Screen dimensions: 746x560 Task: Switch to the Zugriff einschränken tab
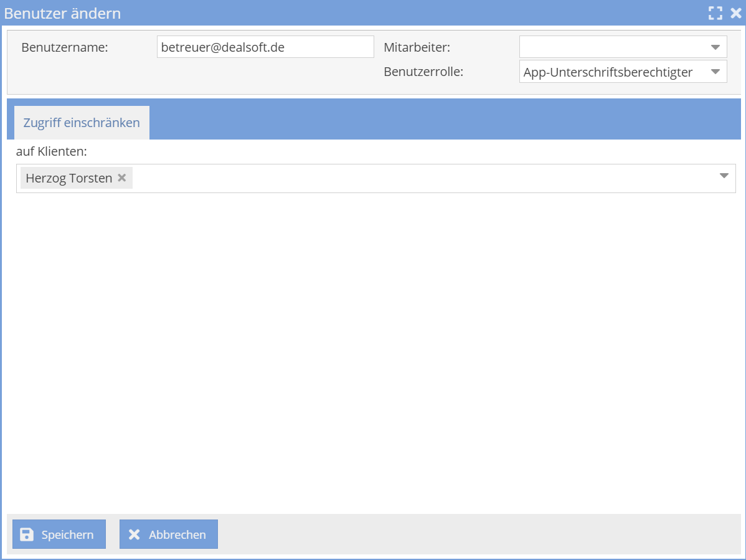[x=82, y=123]
